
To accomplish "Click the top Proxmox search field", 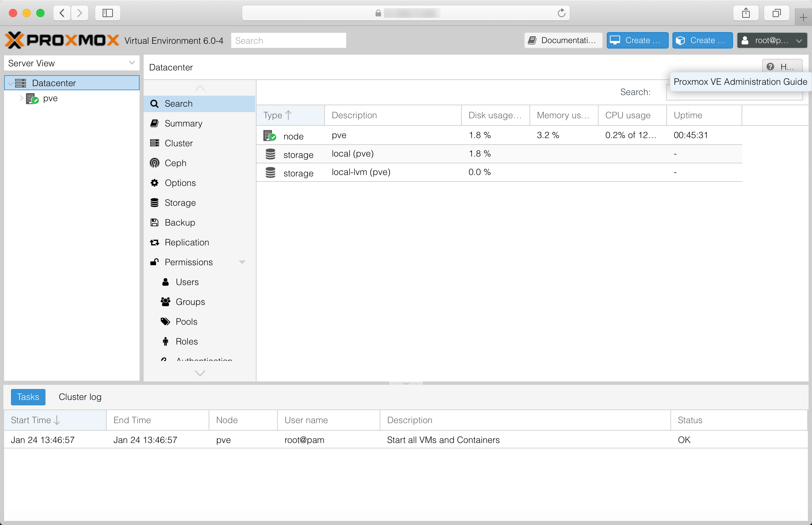I will tap(288, 40).
